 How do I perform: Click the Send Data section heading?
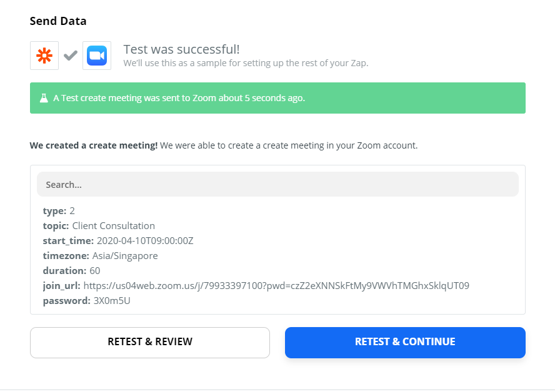coord(58,21)
